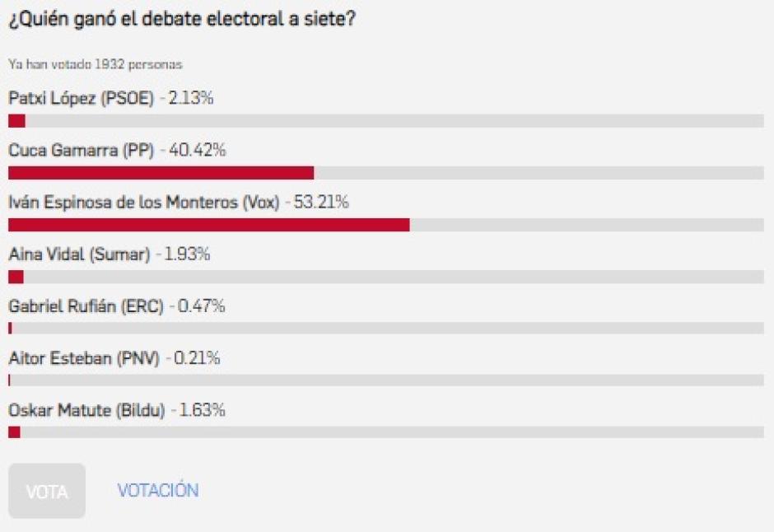Click the 1932 personas vote count text
The width and height of the screenshot is (774, 532).
138,65
